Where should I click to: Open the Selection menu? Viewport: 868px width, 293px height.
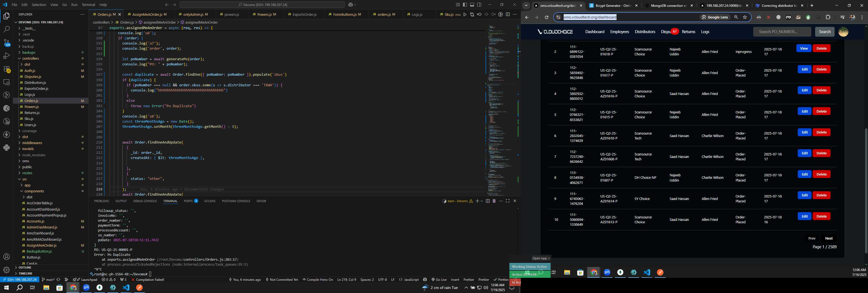tap(39, 5)
